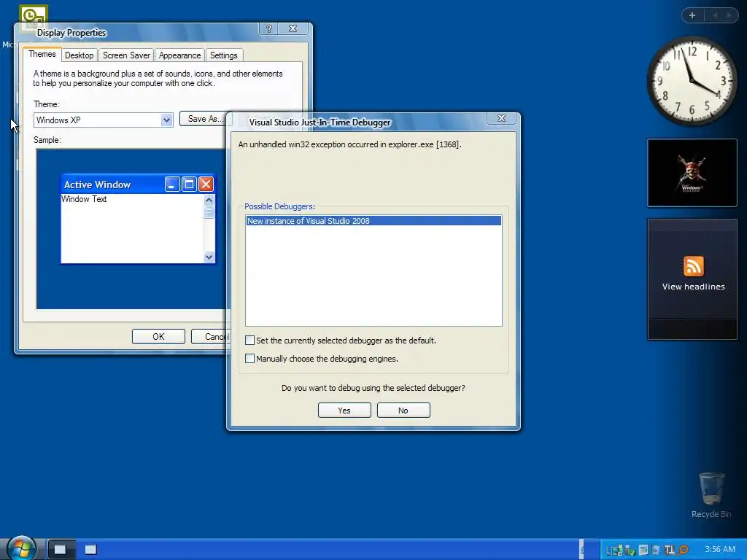747x560 pixels.
Task: Click OK in Display Properties
Action: (158, 337)
